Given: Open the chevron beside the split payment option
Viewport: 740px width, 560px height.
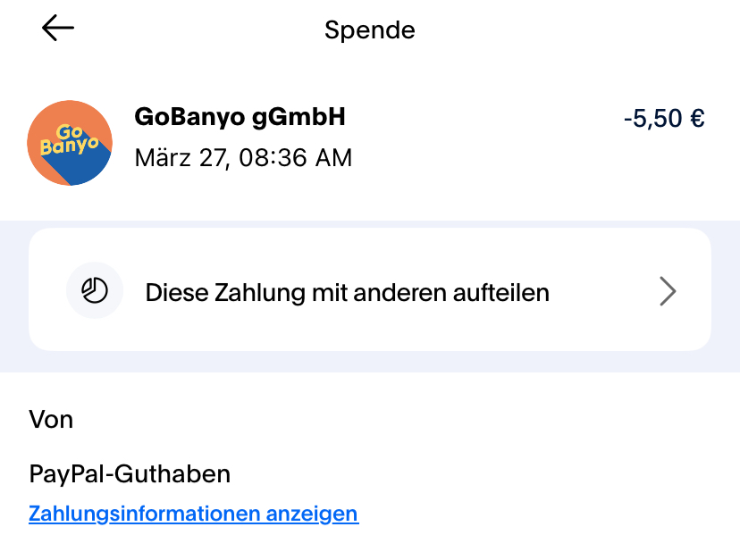Looking at the screenshot, I should [x=667, y=291].
